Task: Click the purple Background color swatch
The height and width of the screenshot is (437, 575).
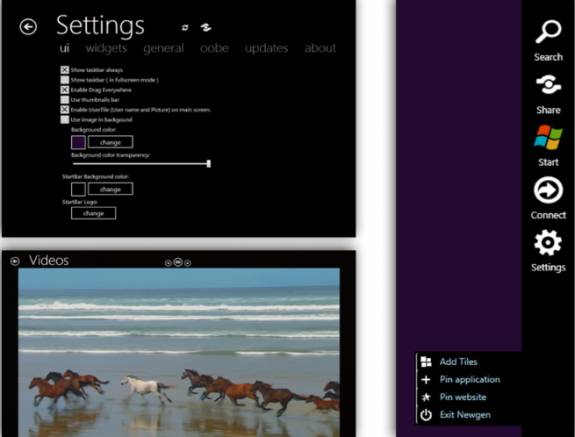Action: [78, 142]
